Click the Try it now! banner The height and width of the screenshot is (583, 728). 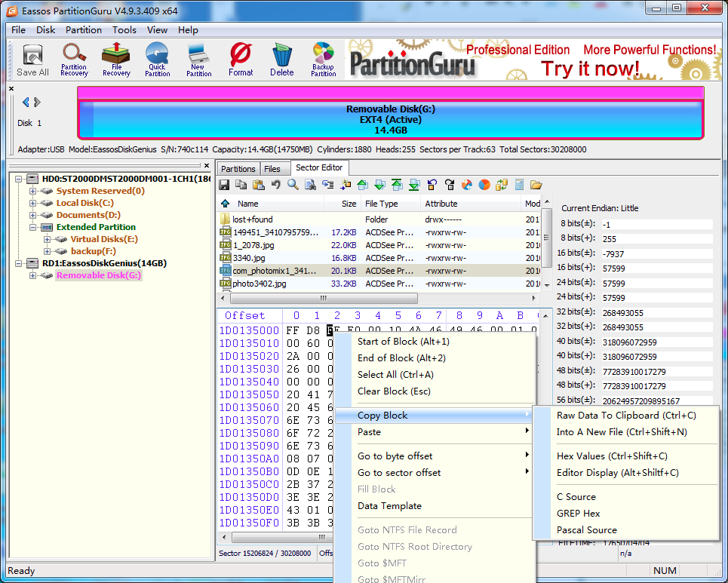pos(591,69)
